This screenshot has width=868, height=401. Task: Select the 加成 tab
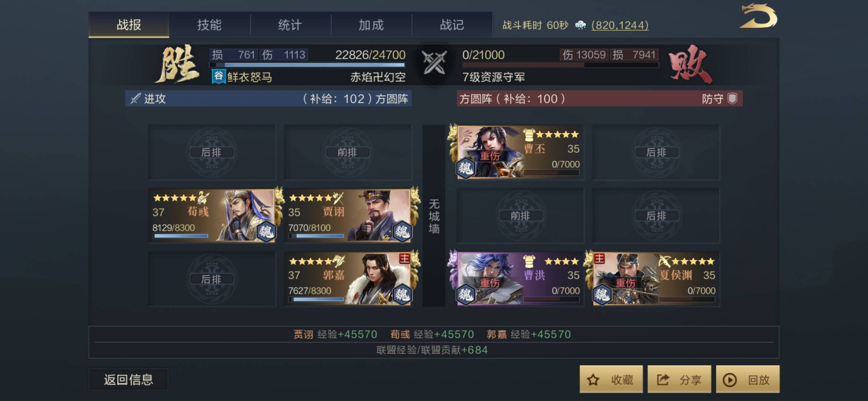coord(371,25)
